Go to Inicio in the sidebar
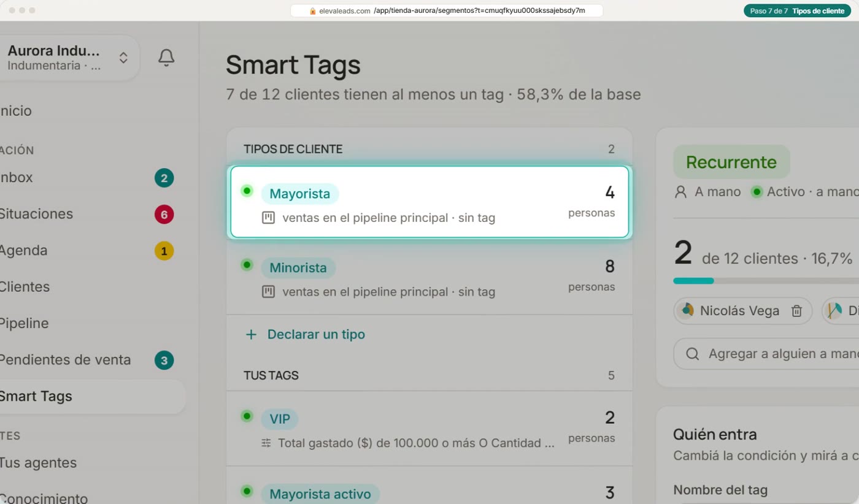 click(87, 111)
